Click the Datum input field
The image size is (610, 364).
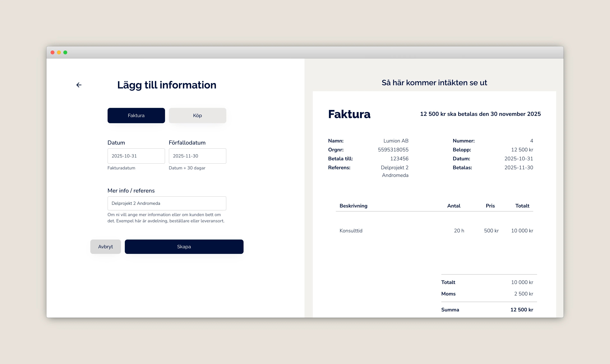pos(136,156)
